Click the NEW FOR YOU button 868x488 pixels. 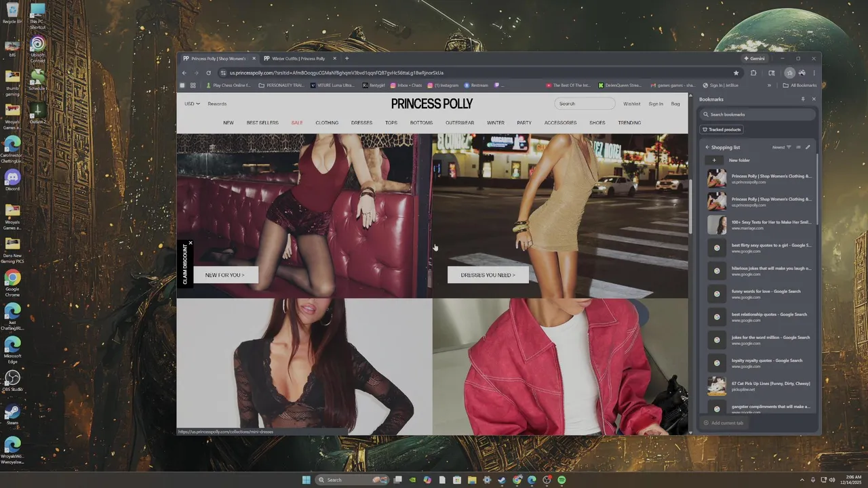pos(225,274)
